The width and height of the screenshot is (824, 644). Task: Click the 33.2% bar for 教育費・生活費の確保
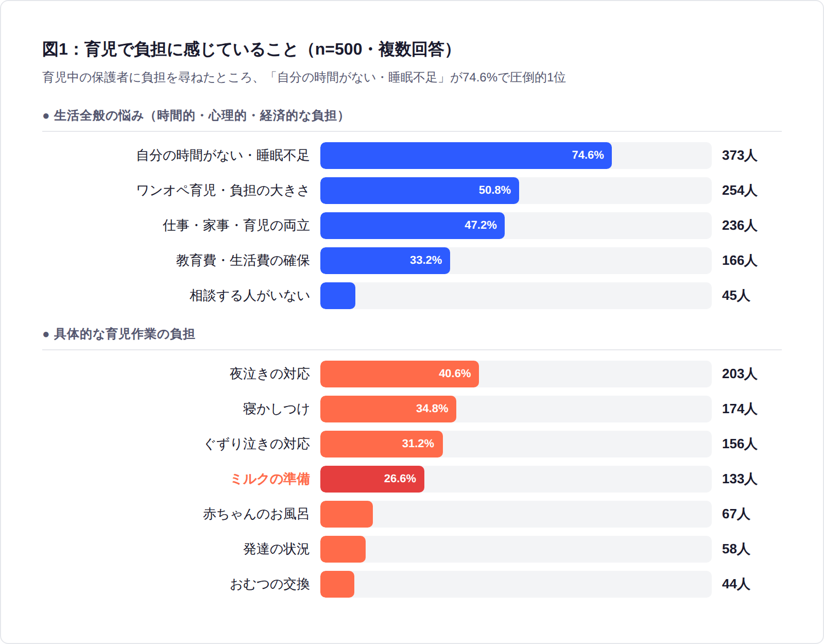click(385, 261)
